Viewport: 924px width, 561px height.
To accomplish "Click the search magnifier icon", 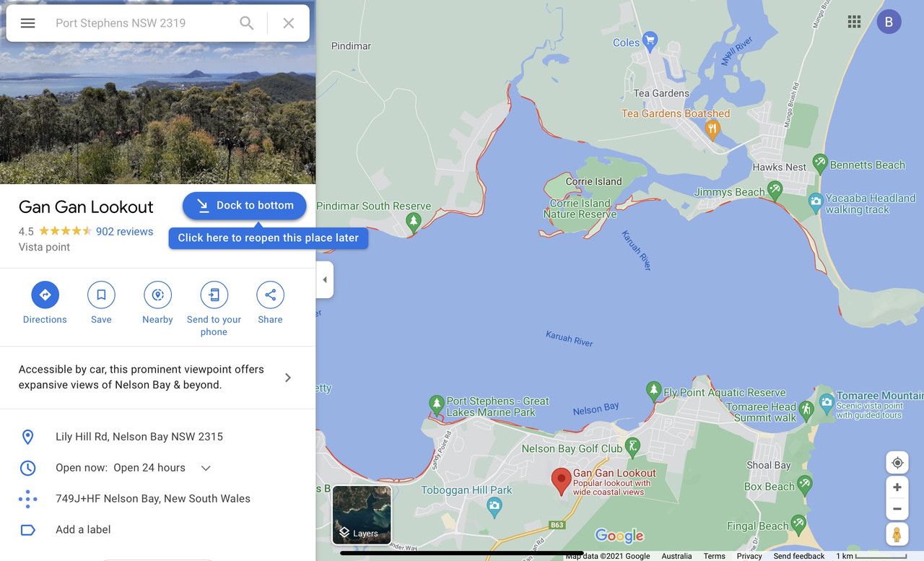I will 247,23.
